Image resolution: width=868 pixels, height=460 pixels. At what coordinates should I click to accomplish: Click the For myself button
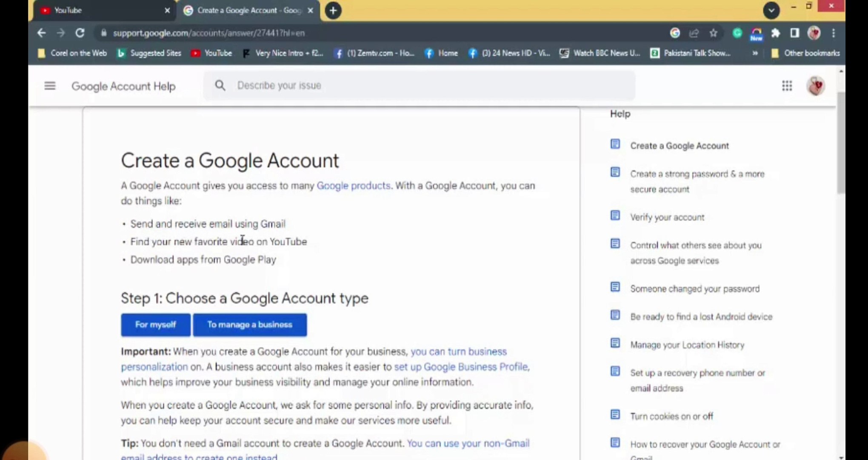tap(155, 325)
